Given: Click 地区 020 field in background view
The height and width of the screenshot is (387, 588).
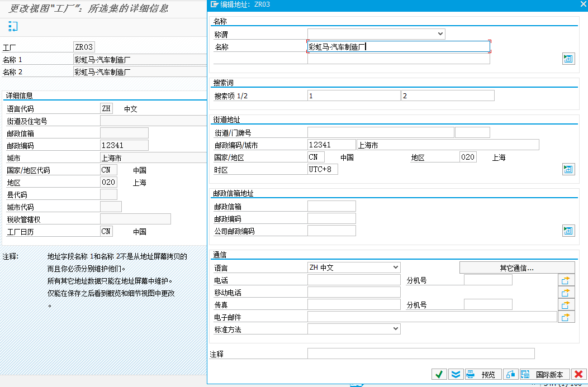Looking at the screenshot, I should pos(109,182).
